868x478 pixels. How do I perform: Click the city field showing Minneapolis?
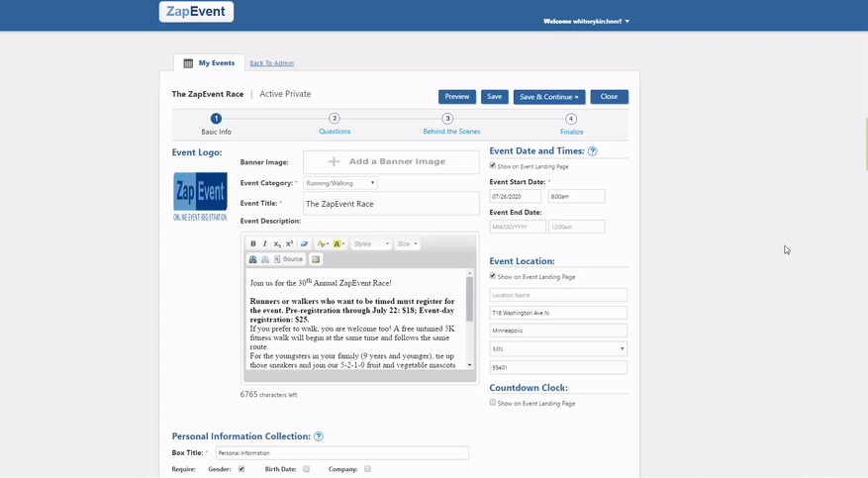point(558,331)
